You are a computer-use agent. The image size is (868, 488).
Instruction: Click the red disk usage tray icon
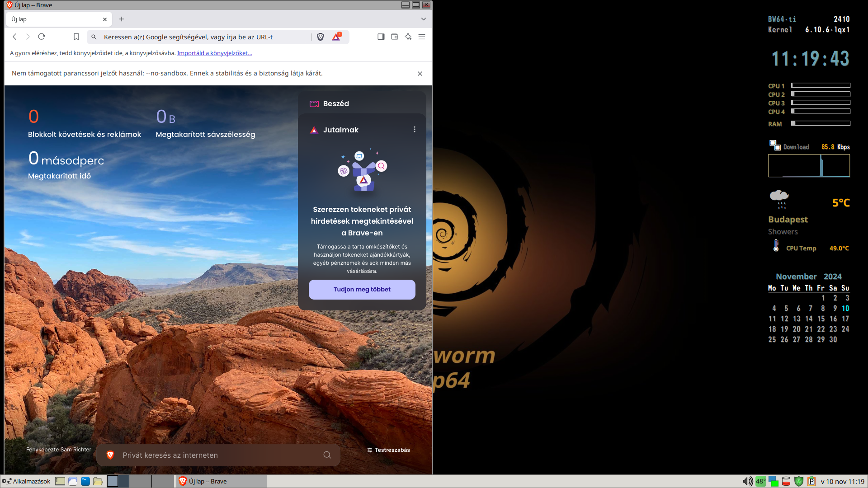tap(786, 481)
